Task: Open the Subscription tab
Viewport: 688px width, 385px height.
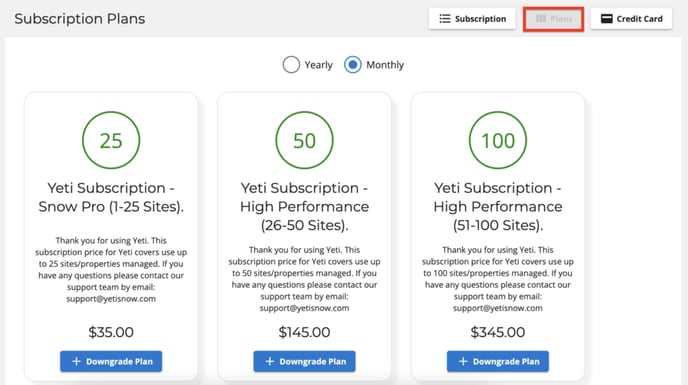Action: 472,19
